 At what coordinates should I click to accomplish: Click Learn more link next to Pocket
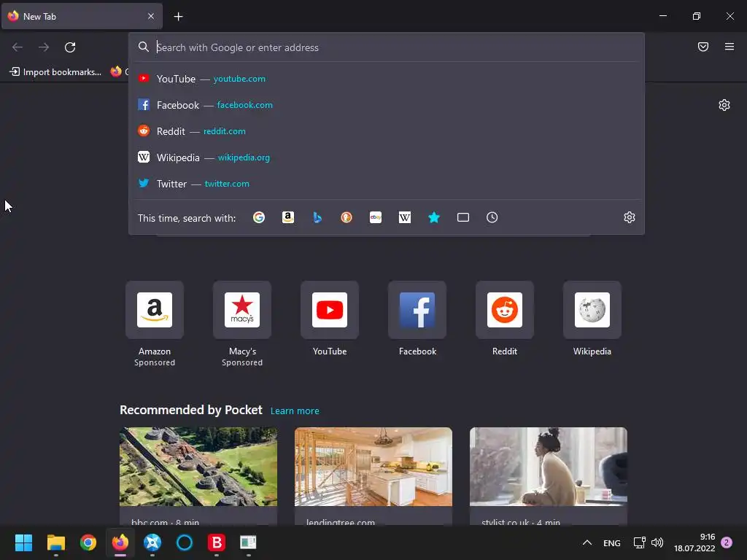pos(295,411)
